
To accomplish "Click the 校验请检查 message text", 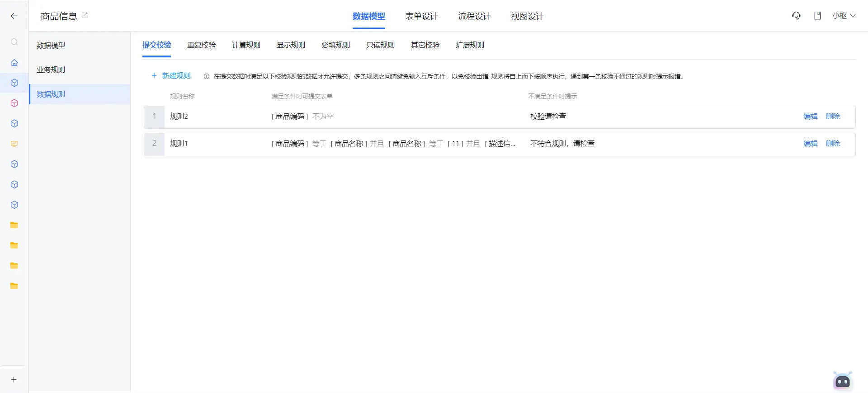I will click(548, 117).
